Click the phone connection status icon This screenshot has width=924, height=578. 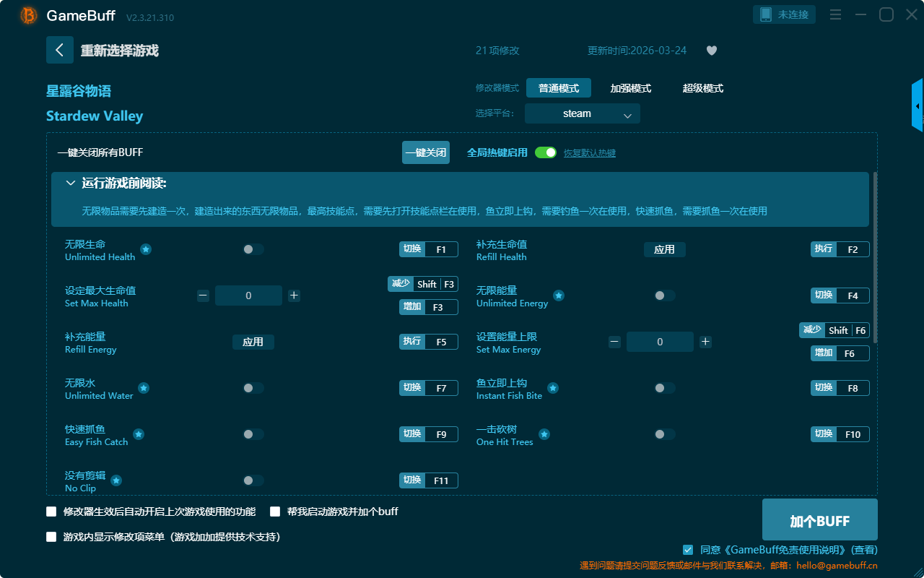pyautogui.click(x=766, y=14)
